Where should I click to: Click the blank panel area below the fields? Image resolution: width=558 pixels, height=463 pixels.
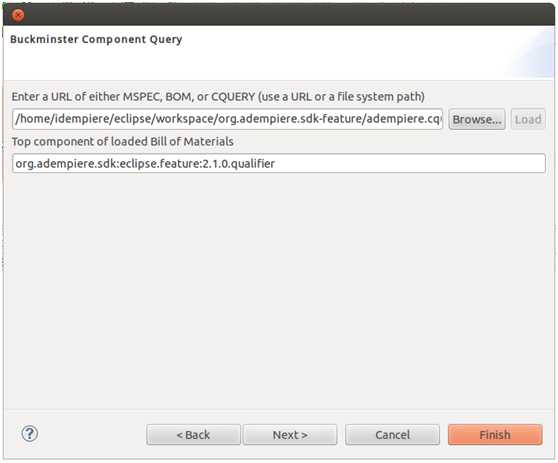click(279, 290)
